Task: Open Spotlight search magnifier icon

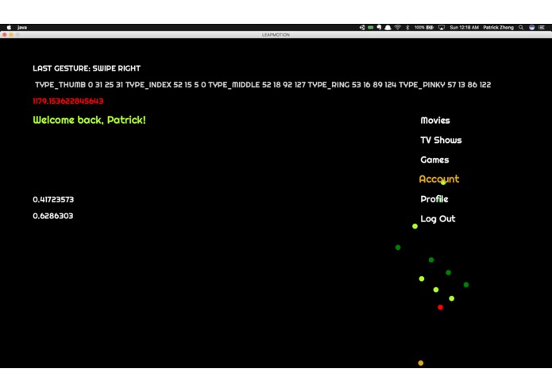Action: click(521, 28)
